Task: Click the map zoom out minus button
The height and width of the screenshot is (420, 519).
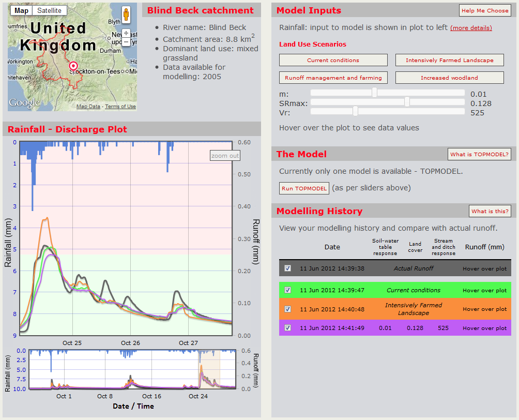Action: (x=126, y=42)
